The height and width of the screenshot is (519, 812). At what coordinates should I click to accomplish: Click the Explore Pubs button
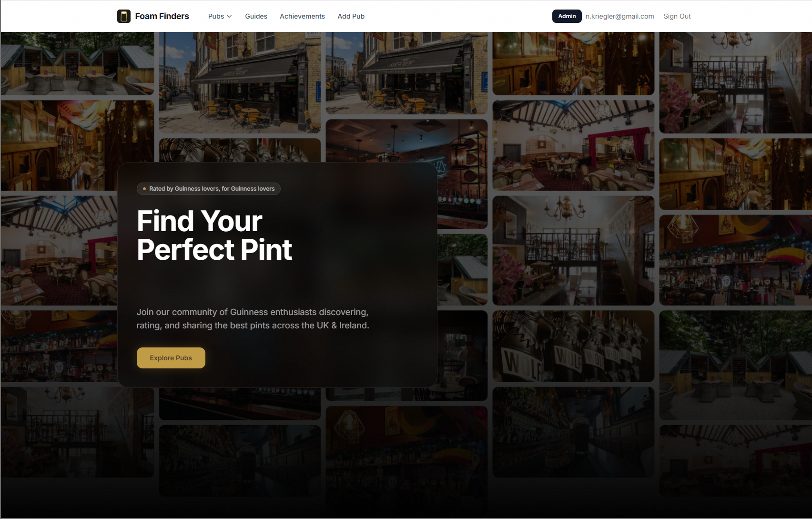tap(171, 357)
